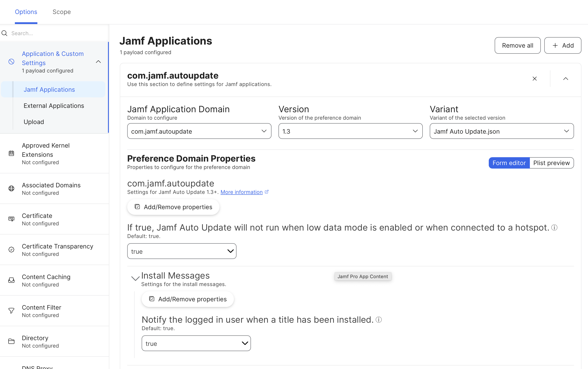Collapse the Install Messages section
Viewport: 588px width, 369px height.
point(135,278)
